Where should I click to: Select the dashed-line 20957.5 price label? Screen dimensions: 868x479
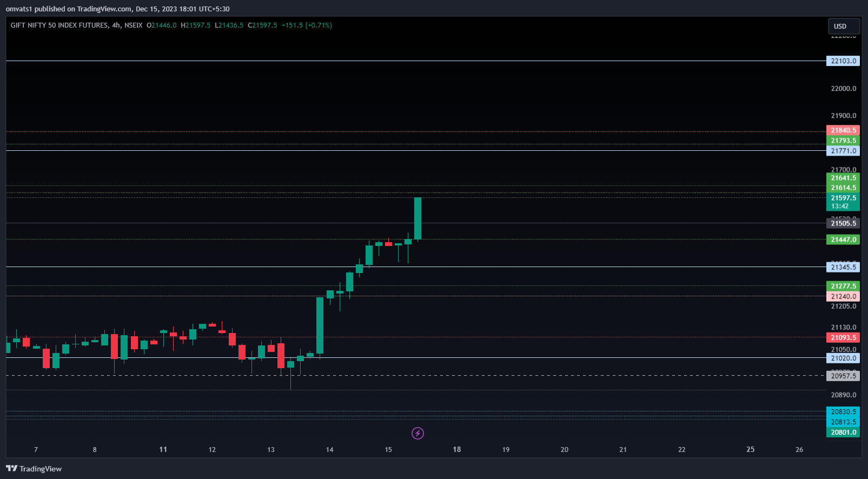(843, 376)
